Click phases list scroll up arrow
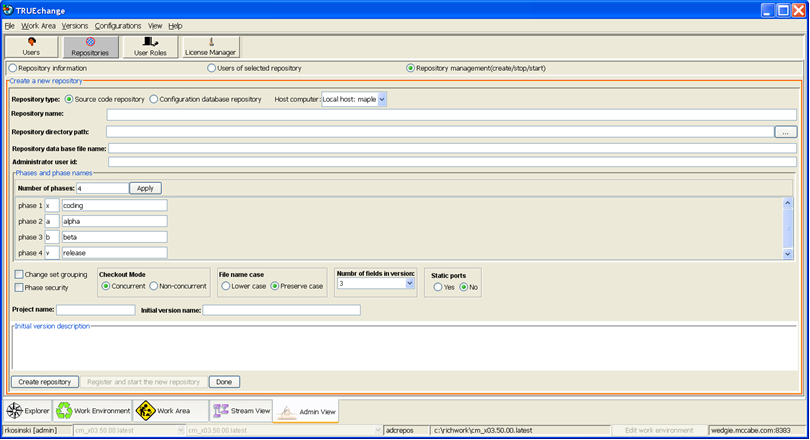Viewport: 810px width, 440px height. (x=788, y=203)
